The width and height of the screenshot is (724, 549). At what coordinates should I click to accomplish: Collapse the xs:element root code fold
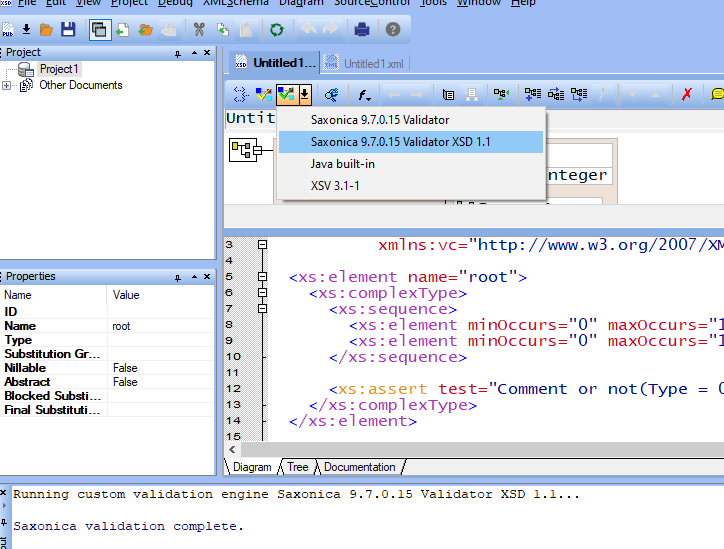point(262,277)
